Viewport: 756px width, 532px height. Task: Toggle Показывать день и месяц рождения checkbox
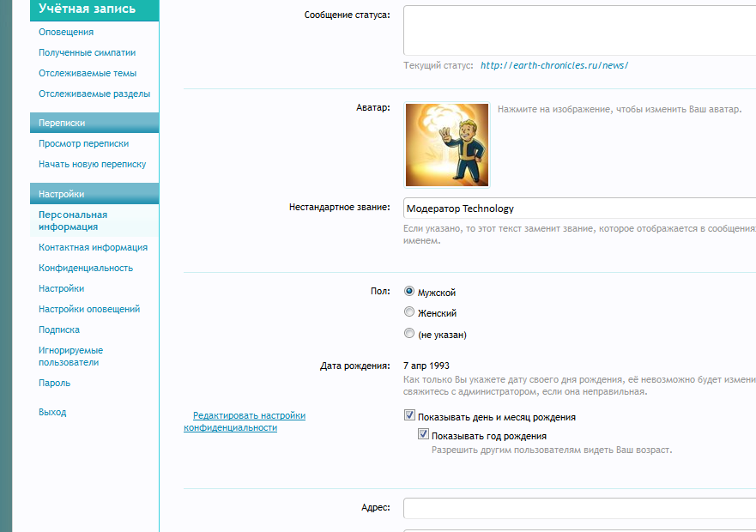(409, 414)
